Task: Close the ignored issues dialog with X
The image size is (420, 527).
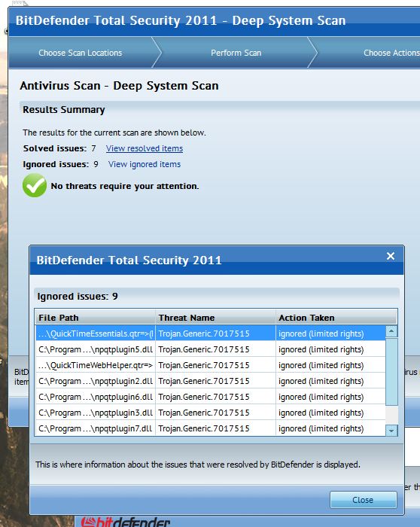Action: click(x=391, y=256)
